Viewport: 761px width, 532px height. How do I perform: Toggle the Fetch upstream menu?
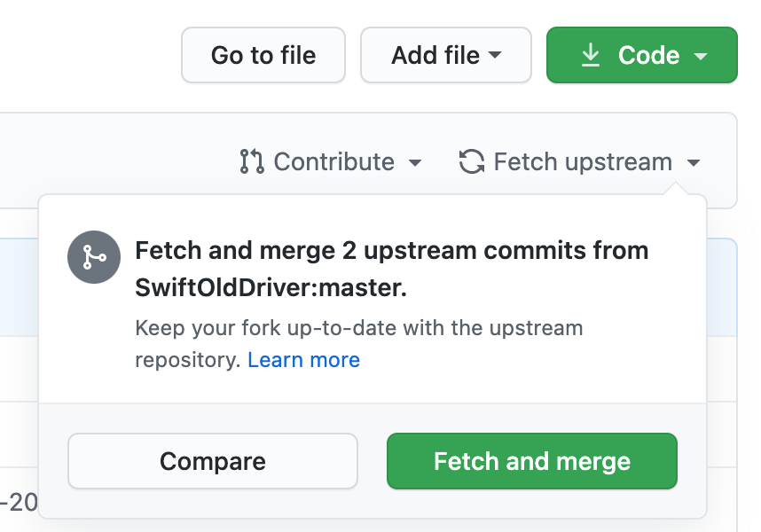[x=579, y=161]
